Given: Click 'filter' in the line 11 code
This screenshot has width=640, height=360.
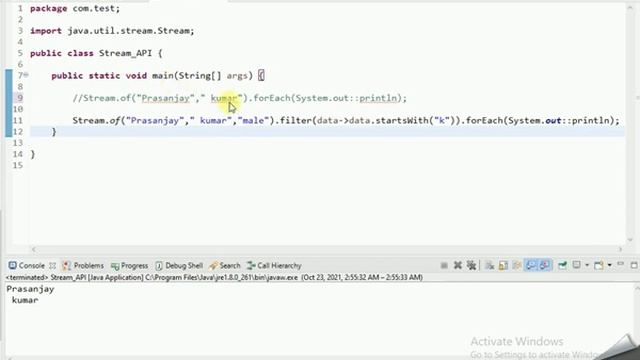Looking at the screenshot, I should point(296,121).
